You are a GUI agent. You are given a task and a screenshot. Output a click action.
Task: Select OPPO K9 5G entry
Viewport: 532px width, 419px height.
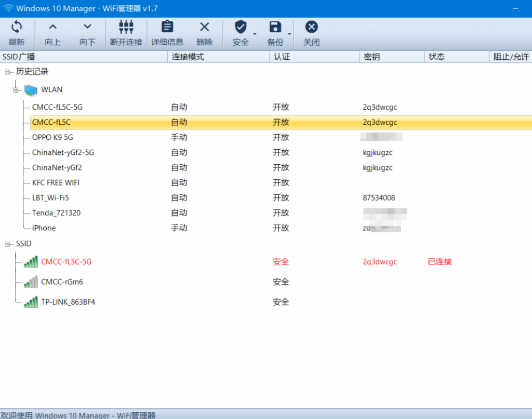click(52, 138)
